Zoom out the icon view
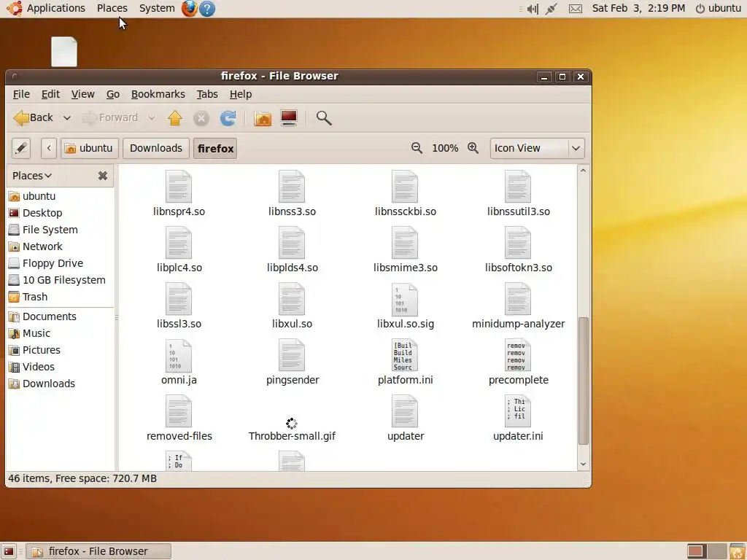 [x=417, y=148]
